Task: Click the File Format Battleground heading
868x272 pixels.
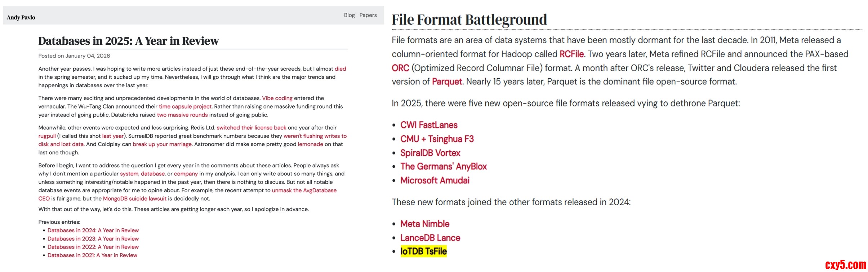Action: (x=469, y=19)
